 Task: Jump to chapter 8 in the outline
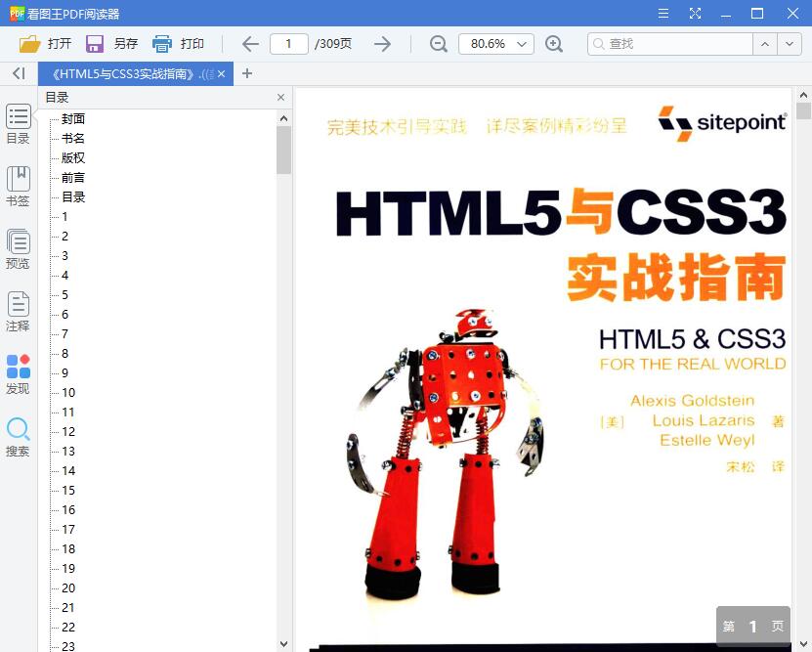(64, 354)
